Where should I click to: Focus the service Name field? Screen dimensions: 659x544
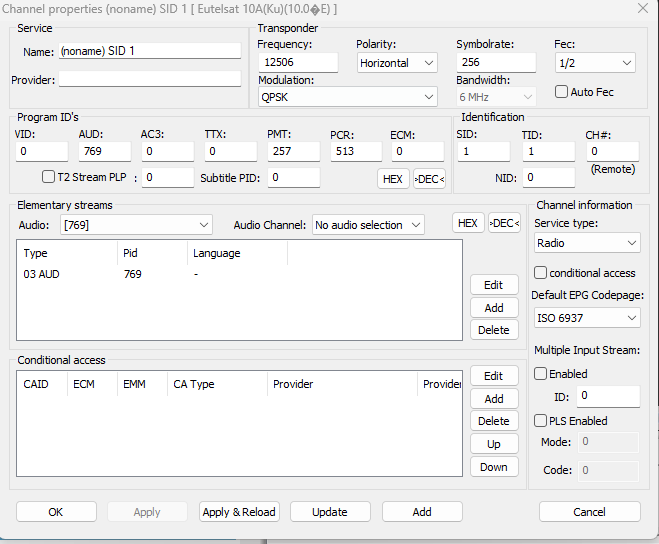click(150, 51)
